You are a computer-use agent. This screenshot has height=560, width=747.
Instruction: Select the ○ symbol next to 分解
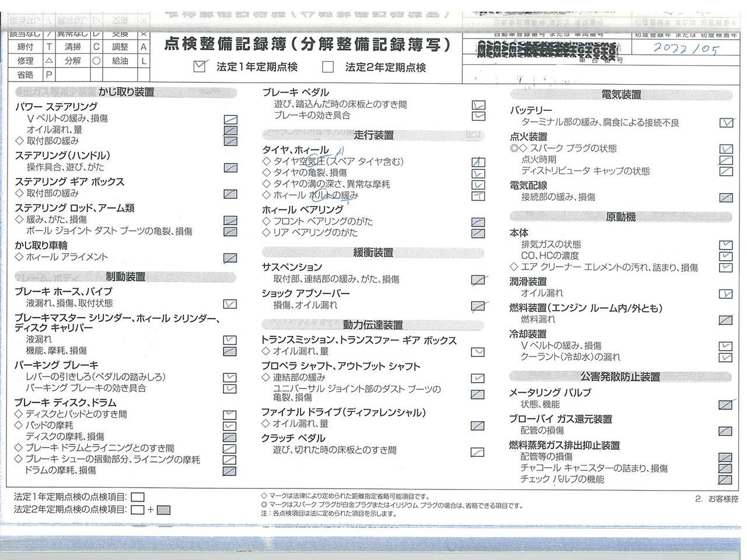point(96,61)
